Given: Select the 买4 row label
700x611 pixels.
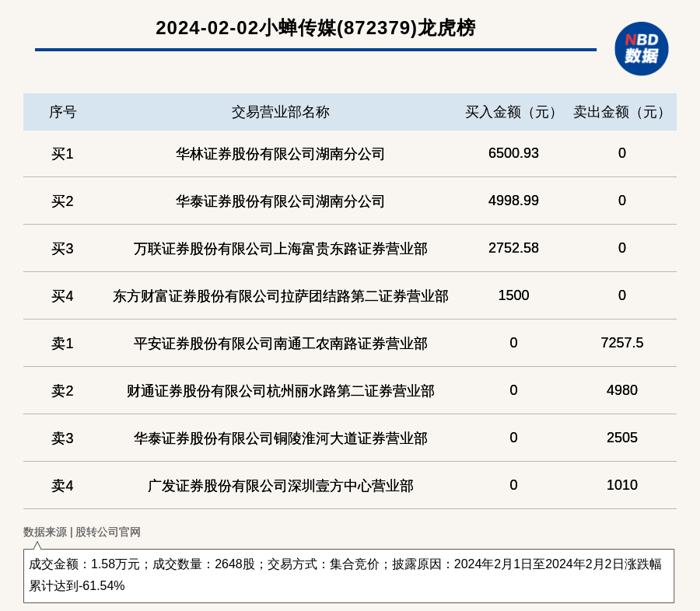Looking at the screenshot, I should (62, 296).
